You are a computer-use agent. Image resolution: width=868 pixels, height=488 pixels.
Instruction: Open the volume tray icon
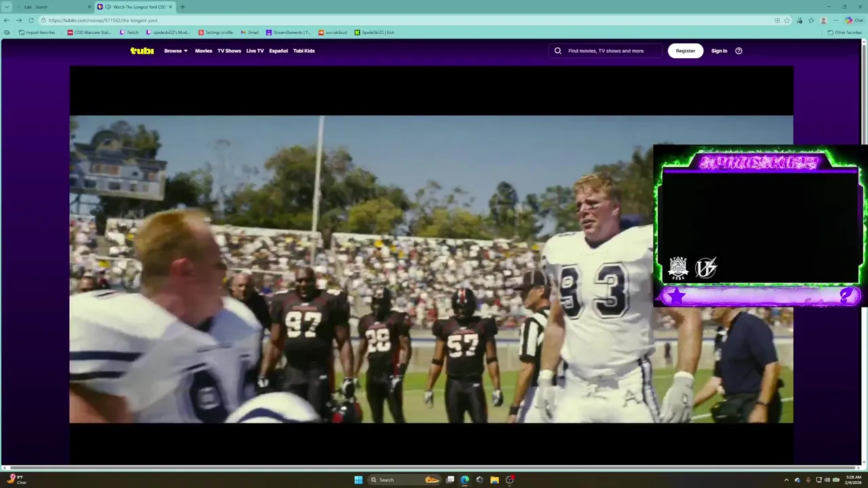click(x=827, y=480)
